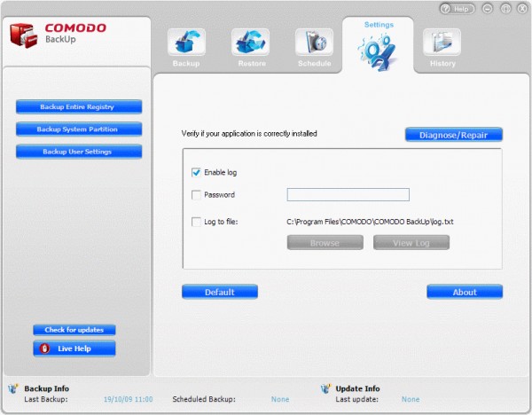Start Live Help chat
This screenshot has height=415, width=532.
pyautogui.click(x=74, y=348)
